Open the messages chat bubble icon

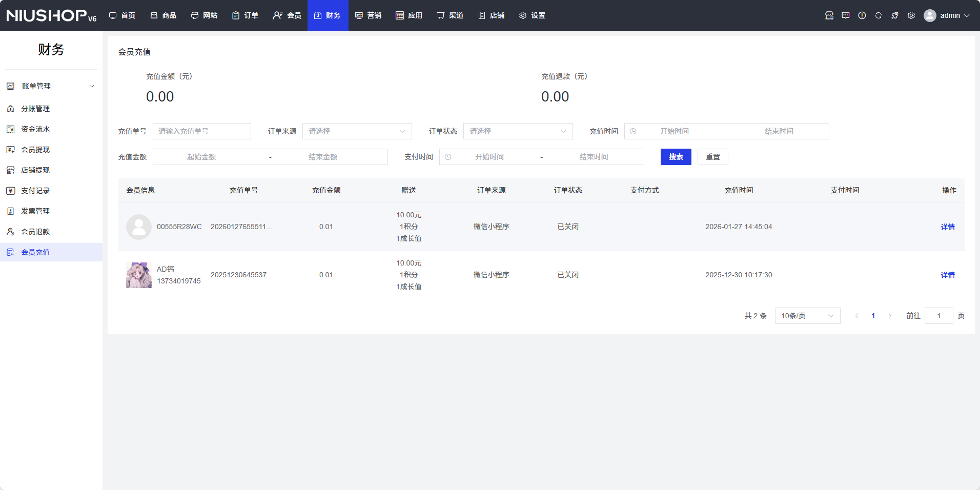(x=845, y=15)
